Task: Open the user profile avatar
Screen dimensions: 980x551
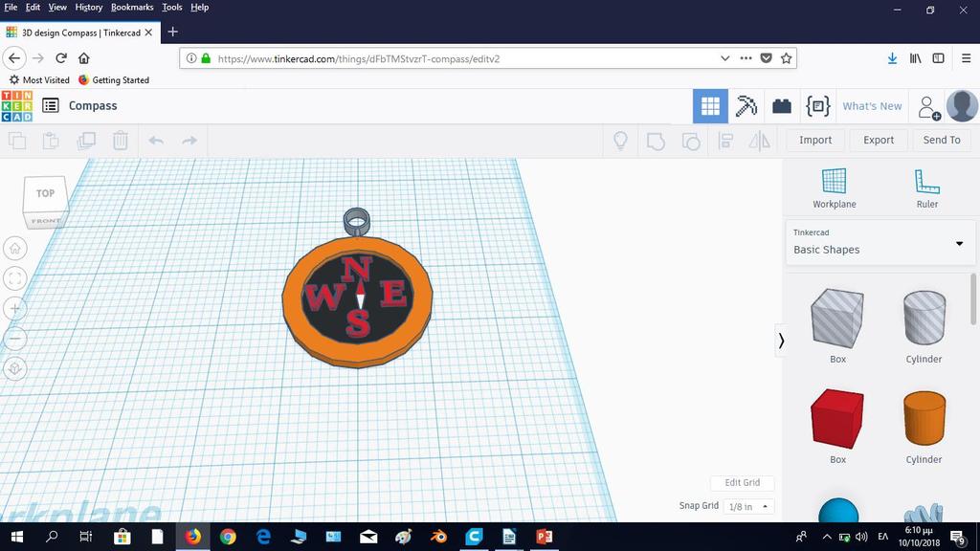Action: click(x=962, y=105)
